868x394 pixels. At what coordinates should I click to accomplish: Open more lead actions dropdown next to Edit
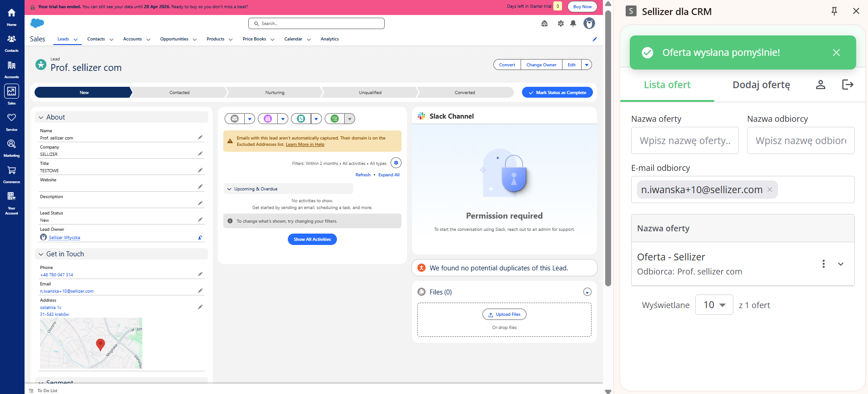[x=587, y=65]
